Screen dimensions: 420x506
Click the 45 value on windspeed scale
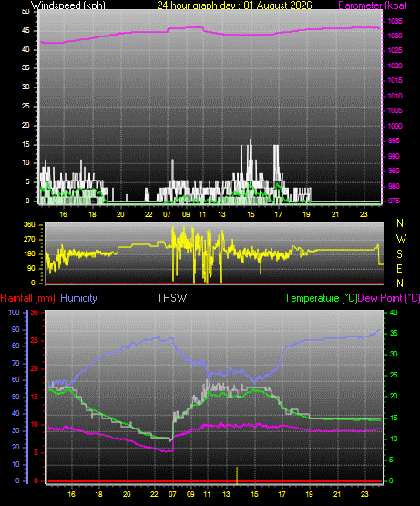pyautogui.click(x=26, y=31)
